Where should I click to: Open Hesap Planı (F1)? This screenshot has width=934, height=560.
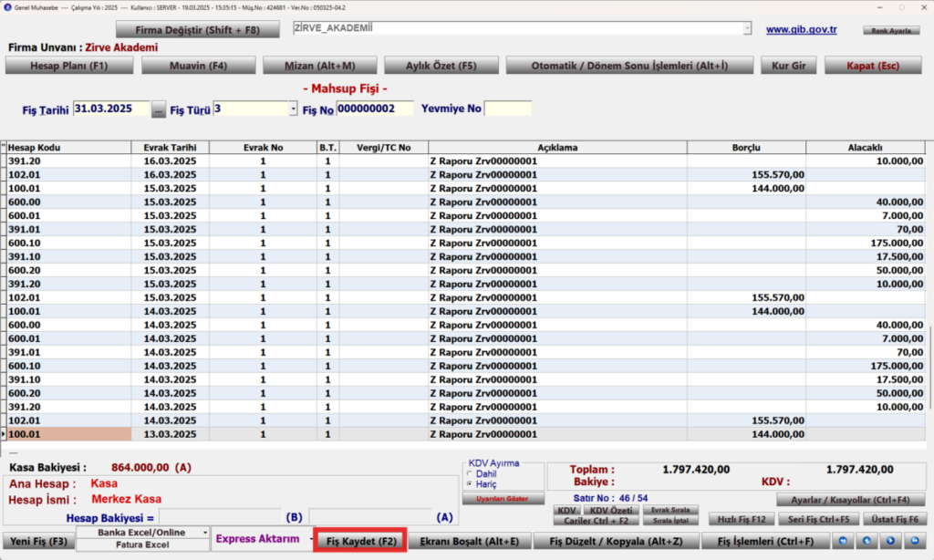click(x=69, y=66)
